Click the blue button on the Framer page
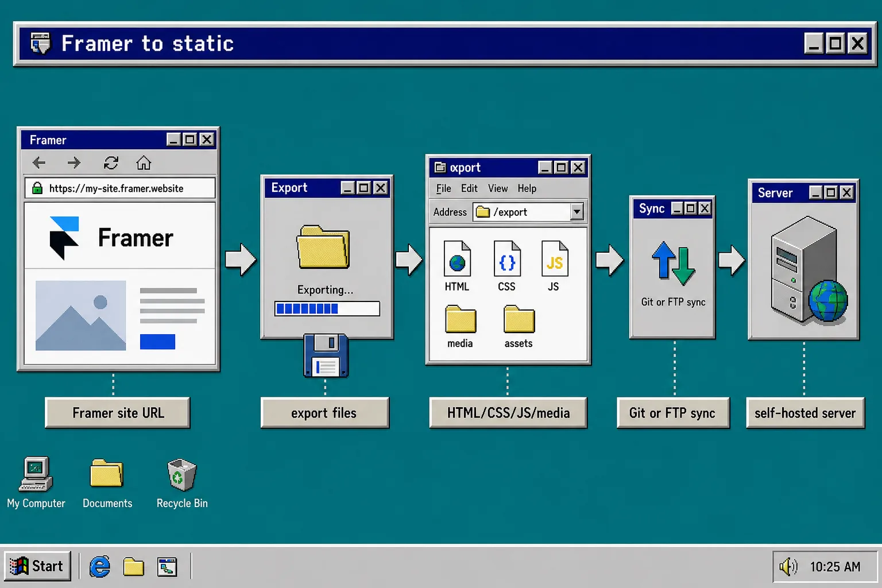Viewport: 882px width, 588px height. (157, 342)
